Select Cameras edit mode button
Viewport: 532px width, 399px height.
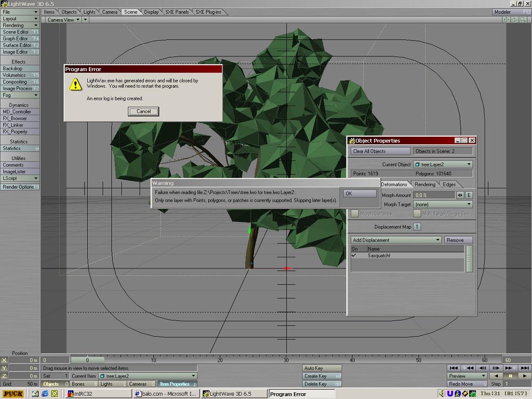coord(142,384)
